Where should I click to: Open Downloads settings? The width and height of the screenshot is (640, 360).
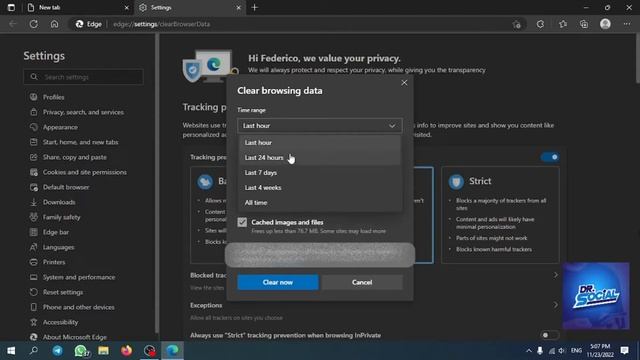(x=59, y=202)
